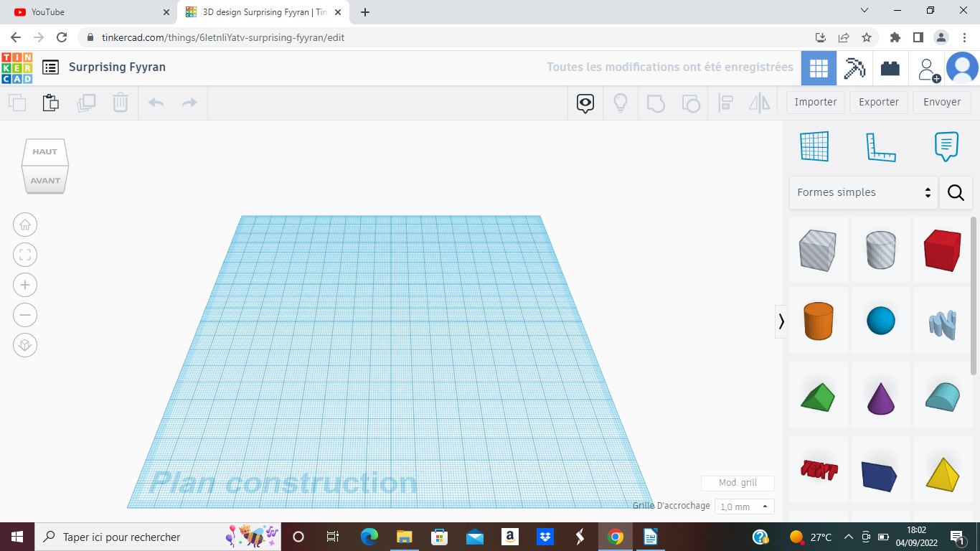Viewport: 980px width, 551px height.
Task: Open File Explorer from the taskbar
Action: pos(405,537)
